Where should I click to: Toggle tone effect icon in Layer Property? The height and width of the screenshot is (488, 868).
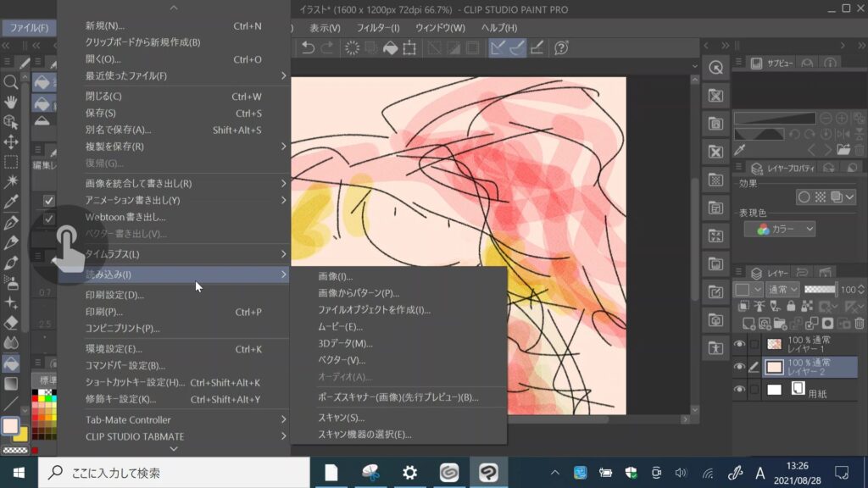click(821, 197)
